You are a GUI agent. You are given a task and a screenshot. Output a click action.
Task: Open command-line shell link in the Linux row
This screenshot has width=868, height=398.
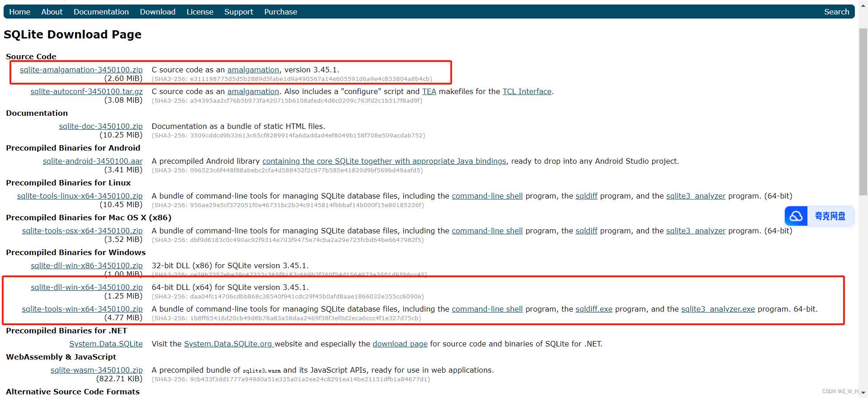tap(487, 196)
